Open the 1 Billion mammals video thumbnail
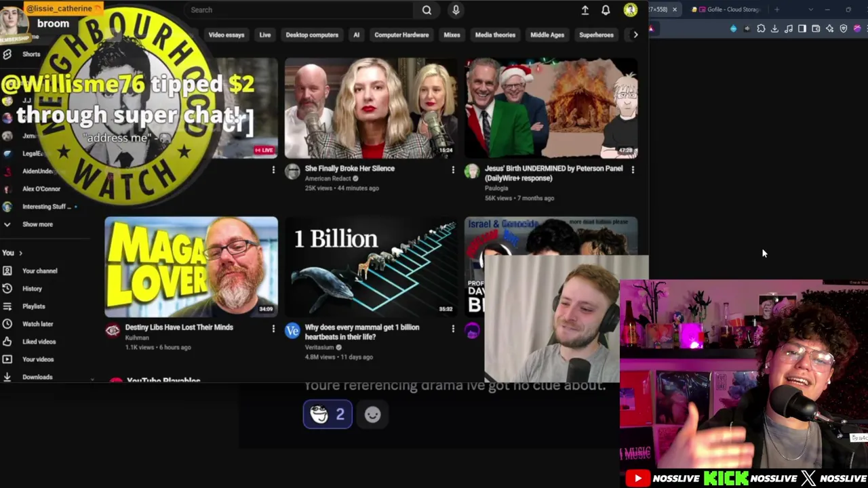The image size is (868, 488). [x=371, y=267]
